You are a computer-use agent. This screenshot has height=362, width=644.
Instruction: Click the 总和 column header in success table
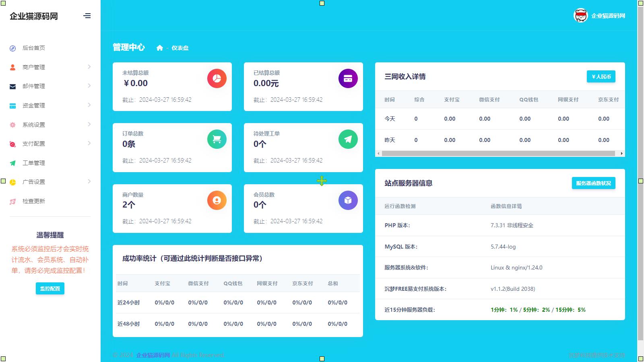coord(333,283)
